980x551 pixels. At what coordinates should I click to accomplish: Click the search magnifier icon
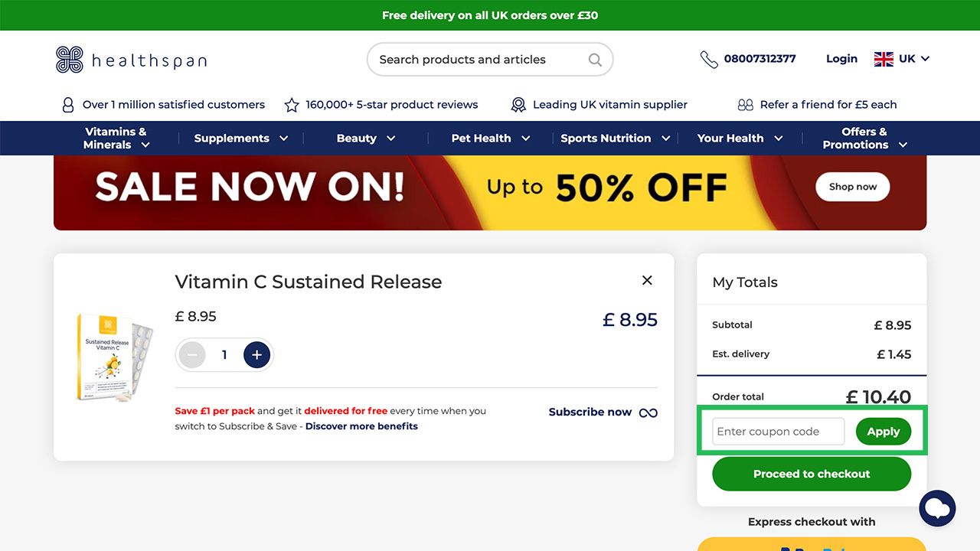tap(595, 60)
